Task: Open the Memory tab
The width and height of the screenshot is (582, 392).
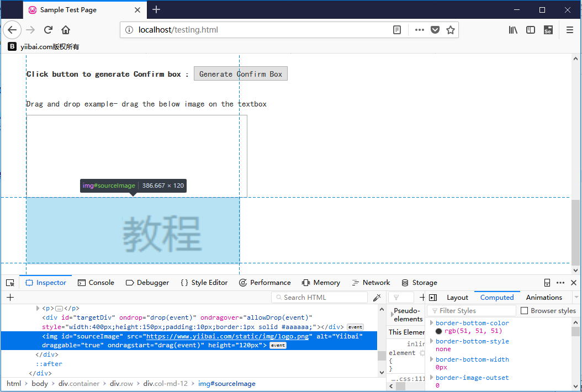Action: [x=321, y=283]
